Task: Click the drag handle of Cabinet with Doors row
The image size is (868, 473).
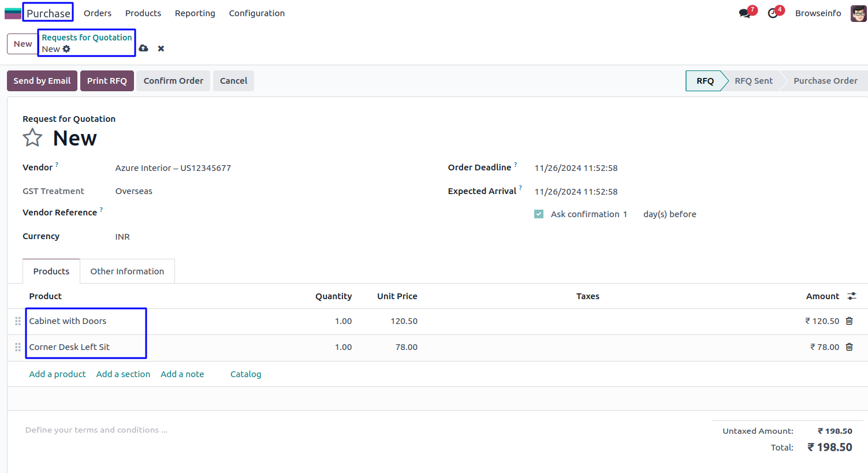Action: point(18,321)
